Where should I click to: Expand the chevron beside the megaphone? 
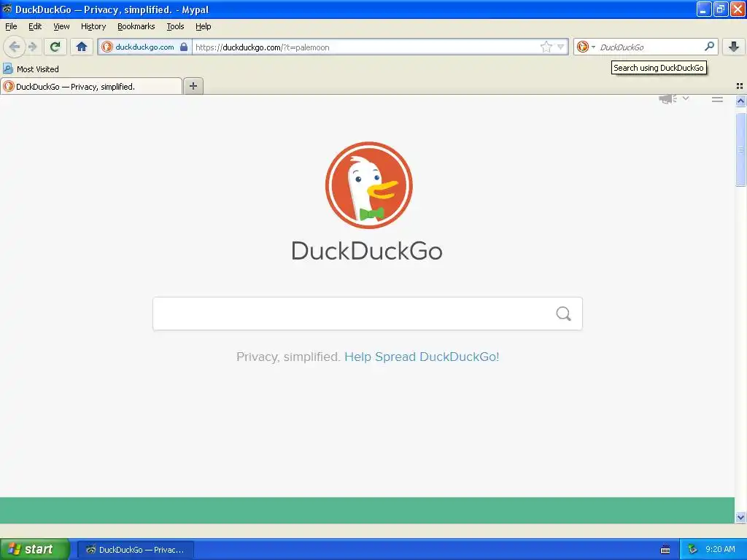tap(686, 98)
